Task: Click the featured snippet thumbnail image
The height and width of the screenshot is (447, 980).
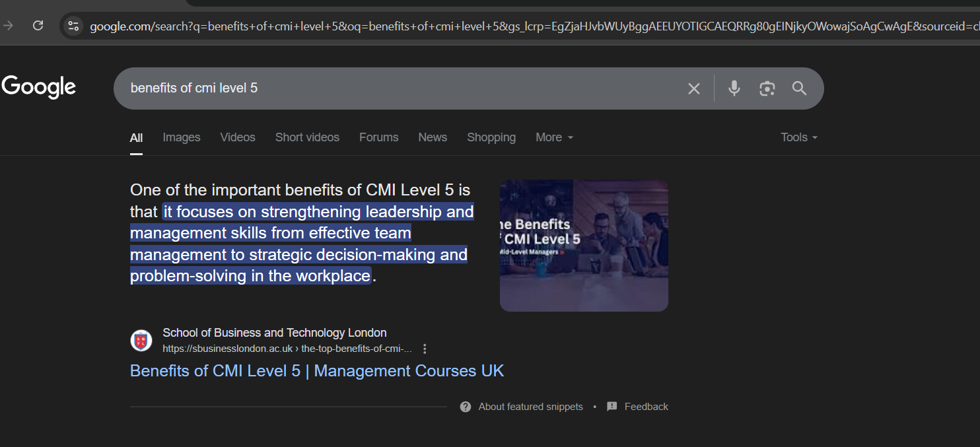Action: [x=584, y=246]
